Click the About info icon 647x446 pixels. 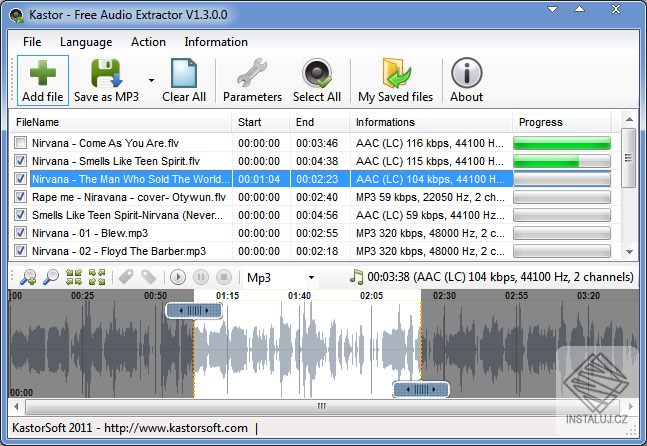click(x=466, y=73)
